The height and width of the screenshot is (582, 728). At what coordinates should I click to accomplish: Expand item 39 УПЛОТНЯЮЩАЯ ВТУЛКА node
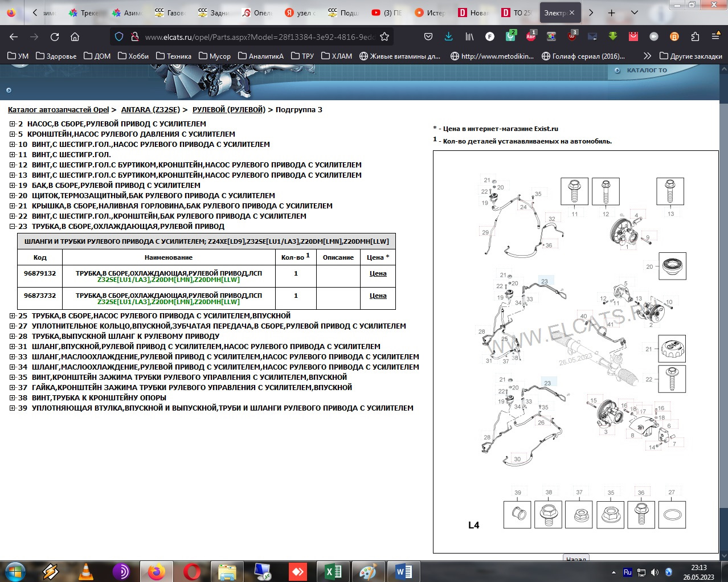(13, 408)
